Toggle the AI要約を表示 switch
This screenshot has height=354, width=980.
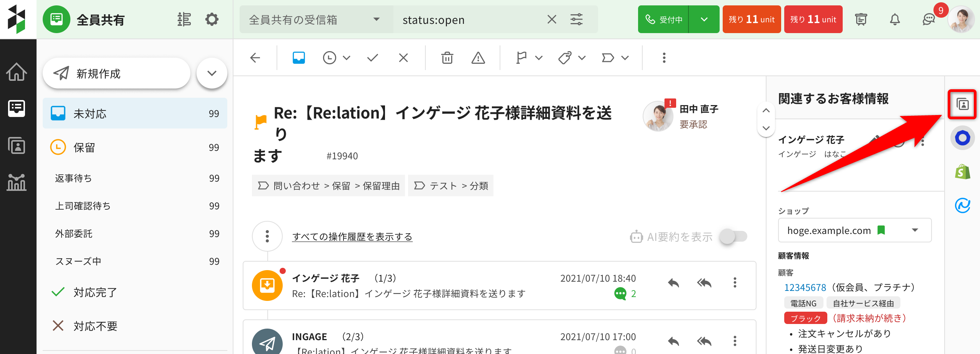(733, 236)
